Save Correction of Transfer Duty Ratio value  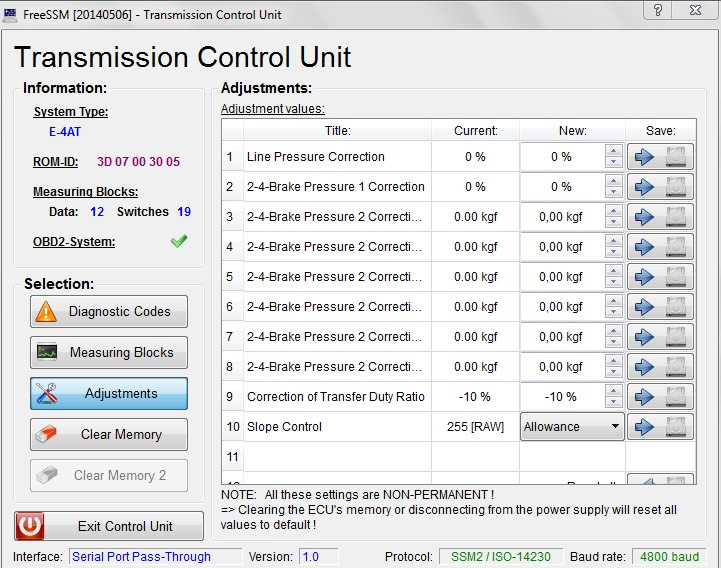(x=660, y=397)
